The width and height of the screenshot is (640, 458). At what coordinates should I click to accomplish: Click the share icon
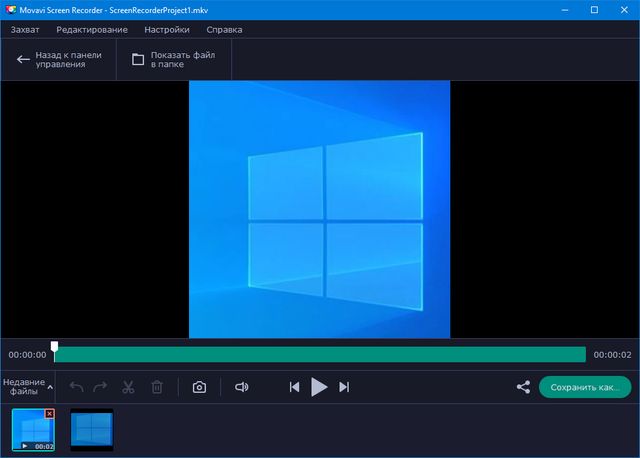pyautogui.click(x=523, y=387)
